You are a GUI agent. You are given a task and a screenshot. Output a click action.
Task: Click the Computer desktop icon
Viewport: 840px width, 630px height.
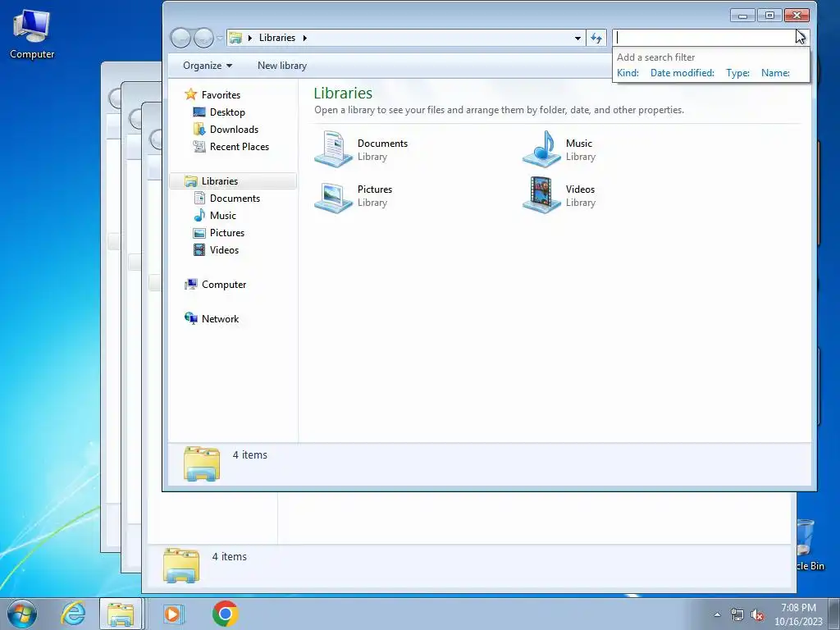point(32,34)
